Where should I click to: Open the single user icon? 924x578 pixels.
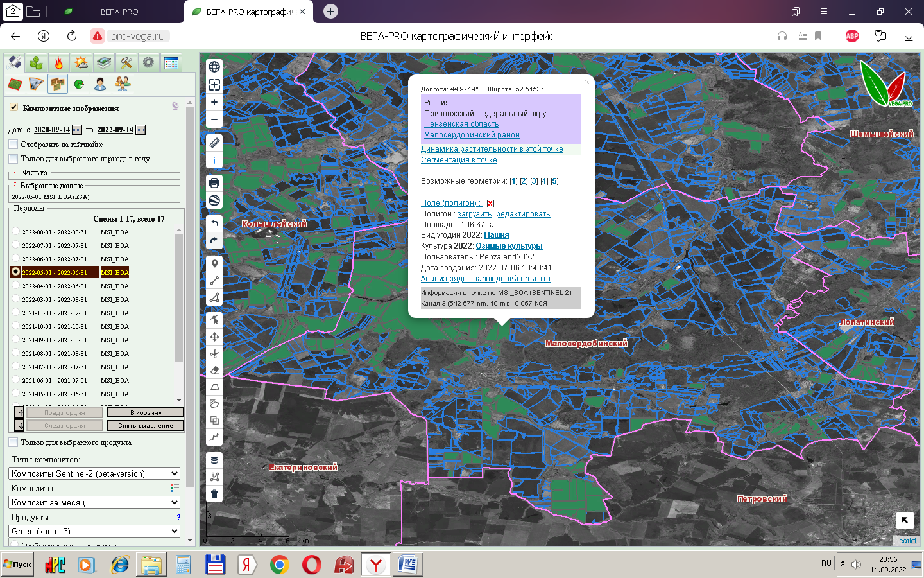click(100, 84)
